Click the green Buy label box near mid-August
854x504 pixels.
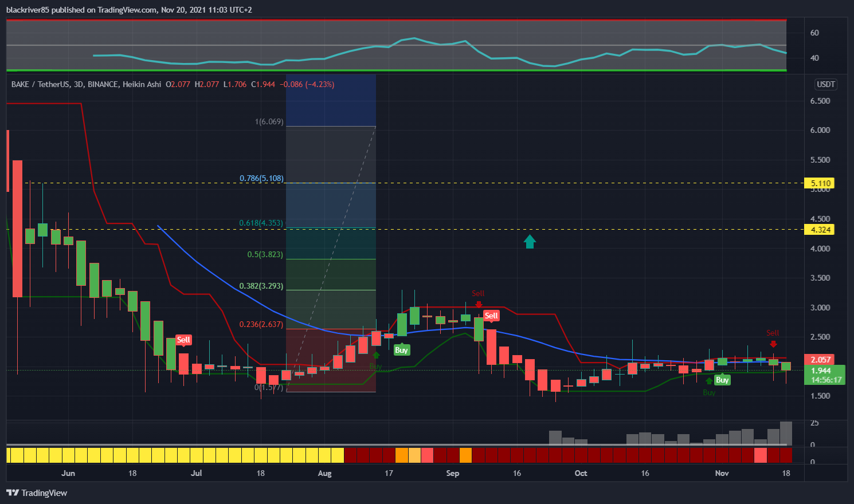tap(401, 350)
